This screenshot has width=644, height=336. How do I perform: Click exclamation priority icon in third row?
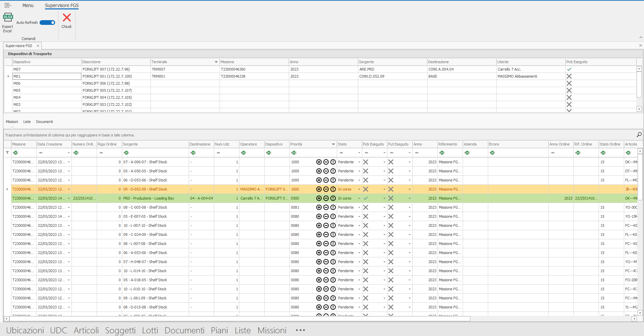tap(333, 180)
